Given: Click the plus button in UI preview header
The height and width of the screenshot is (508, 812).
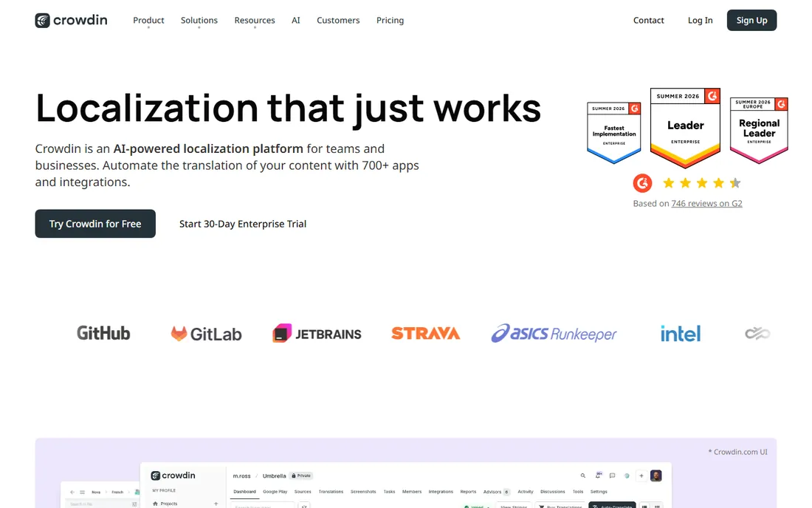Looking at the screenshot, I should [x=641, y=476].
